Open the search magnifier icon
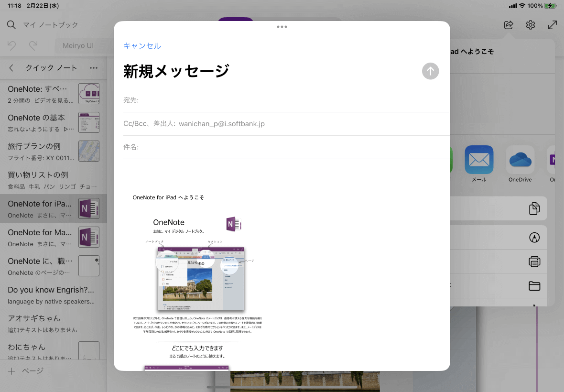This screenshot has width=564, height=392. [x=11, y=25]
